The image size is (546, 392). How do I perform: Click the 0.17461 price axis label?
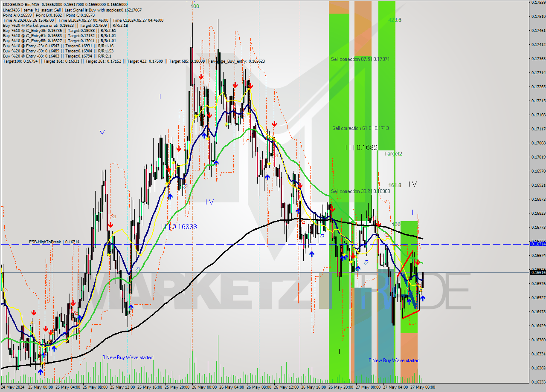[539, 31]
